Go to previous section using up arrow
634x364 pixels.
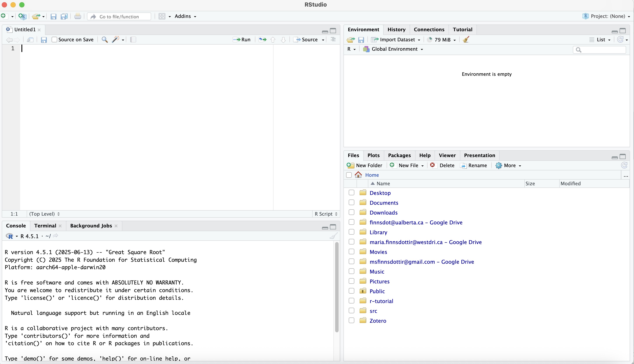tap(273, 40)
